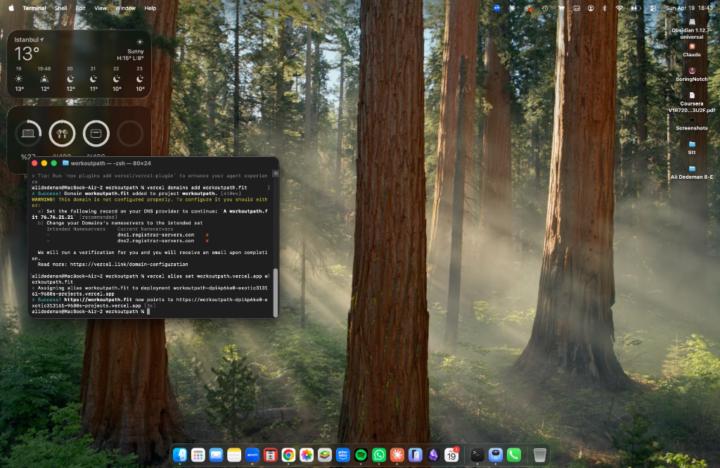The width and height of the screenshot is (720, 468).
Task: Click dns1.registrar-servers.com line in Terminal
Action: (156, 235)
